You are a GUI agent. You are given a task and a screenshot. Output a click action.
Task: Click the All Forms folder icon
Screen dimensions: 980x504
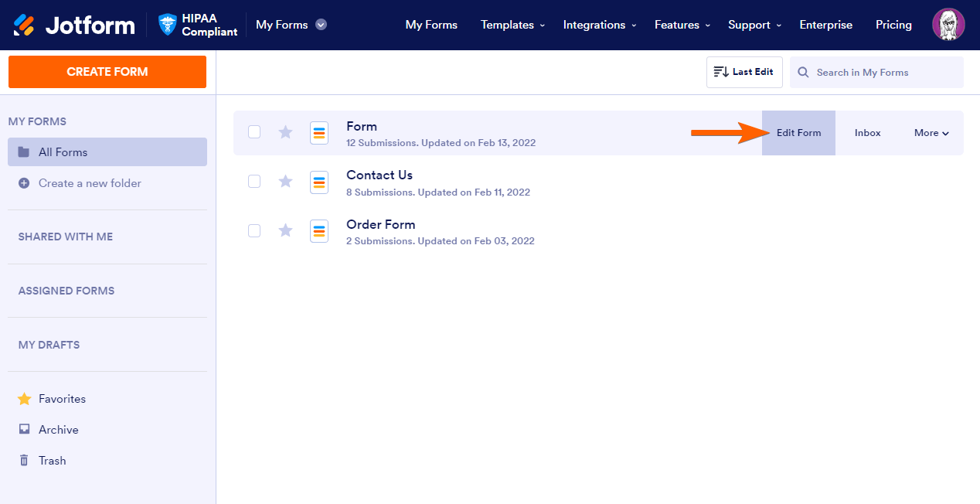(x=24, y=152)
